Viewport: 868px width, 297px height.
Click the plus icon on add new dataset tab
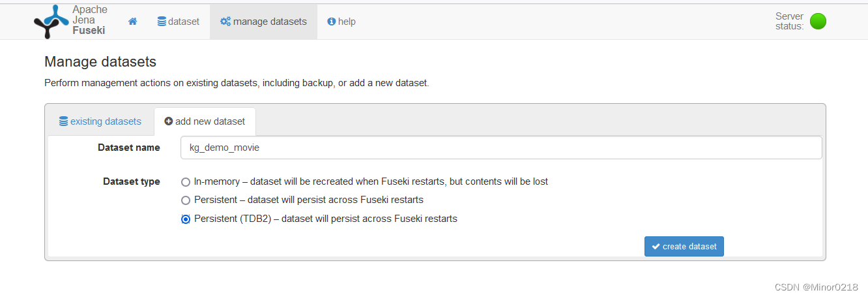(169, 121)
